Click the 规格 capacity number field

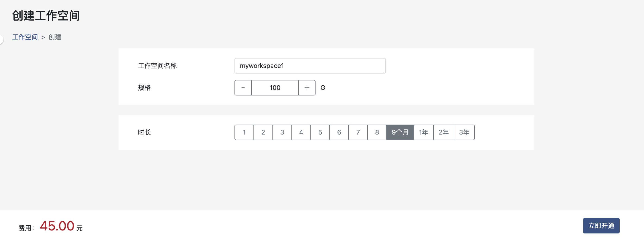[x=275, y=88]
